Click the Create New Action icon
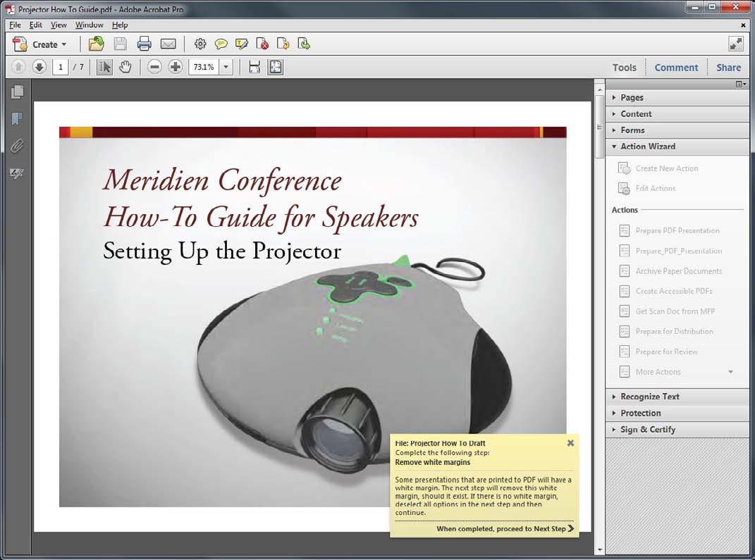This screenshot has width=755, height=560. [x=624, y=168]
